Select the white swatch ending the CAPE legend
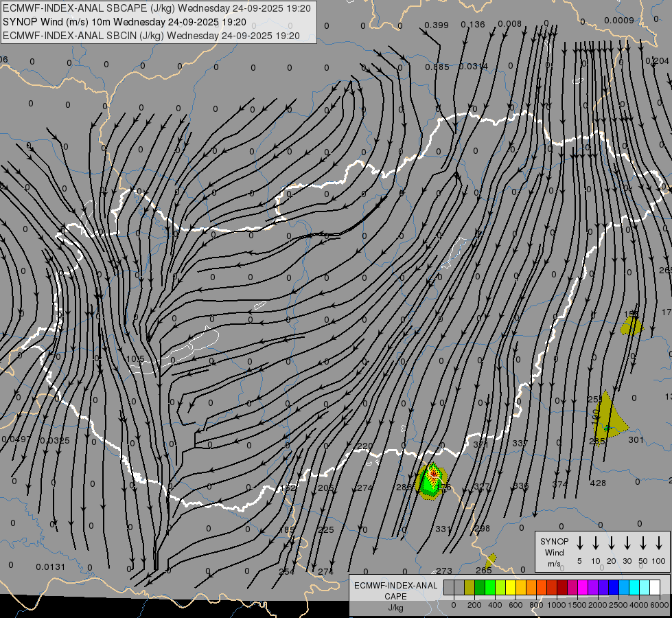The image size is (672, 618). point(655,588)
